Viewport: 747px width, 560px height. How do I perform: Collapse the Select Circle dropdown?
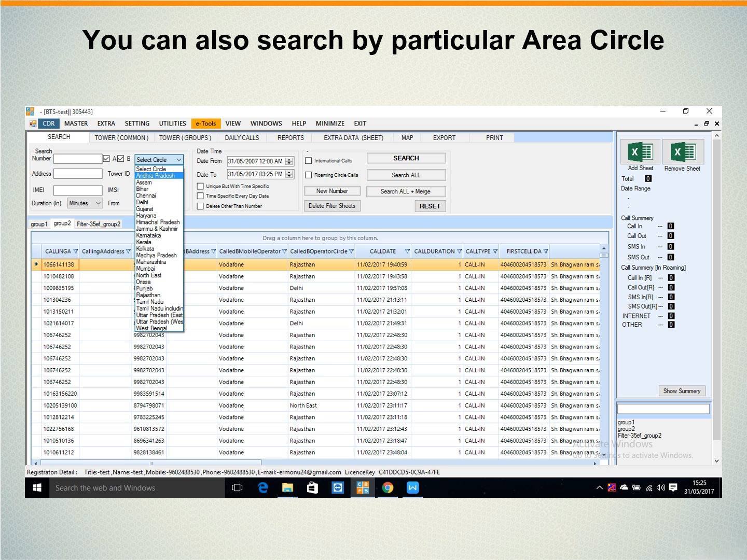point(178,160)
